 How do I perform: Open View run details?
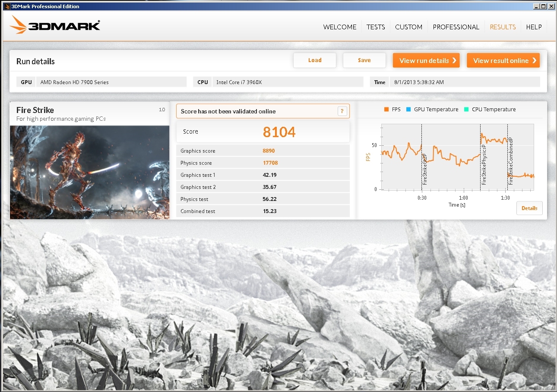(x=426, y=60)
